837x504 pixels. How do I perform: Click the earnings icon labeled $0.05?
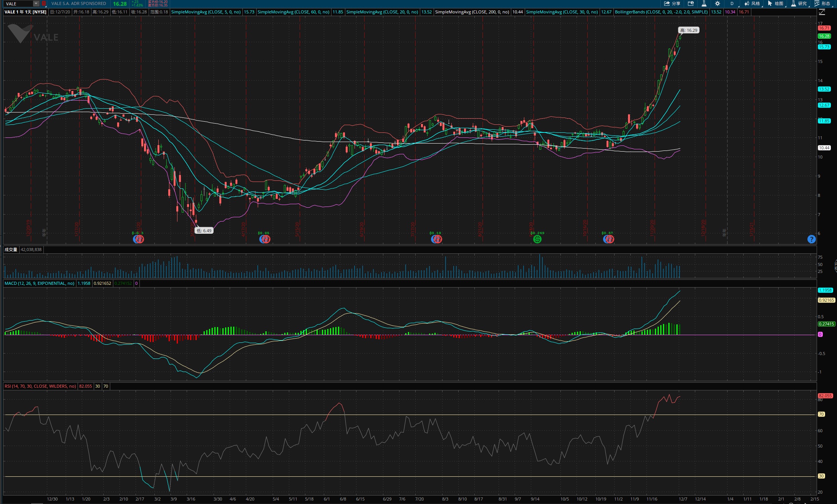pyautogui.click(x=265, y=239)
